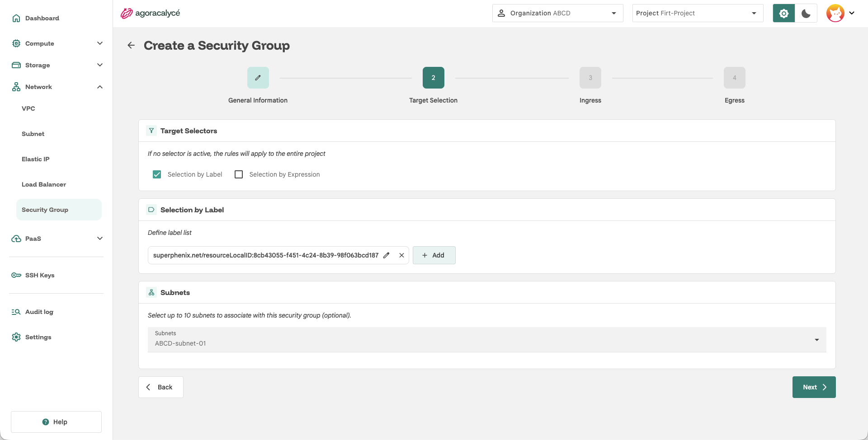The width and height of the screenshot is (868, 440).
Task: Click the Storage drive icon
Action: [x=16, y=65]
